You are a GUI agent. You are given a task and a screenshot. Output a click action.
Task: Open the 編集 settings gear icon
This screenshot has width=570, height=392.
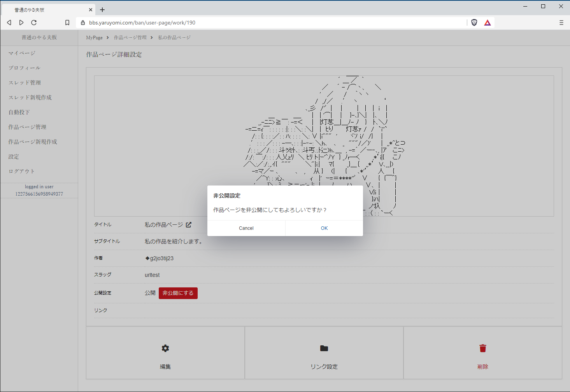pyautogui.click(x=165, y=348)
